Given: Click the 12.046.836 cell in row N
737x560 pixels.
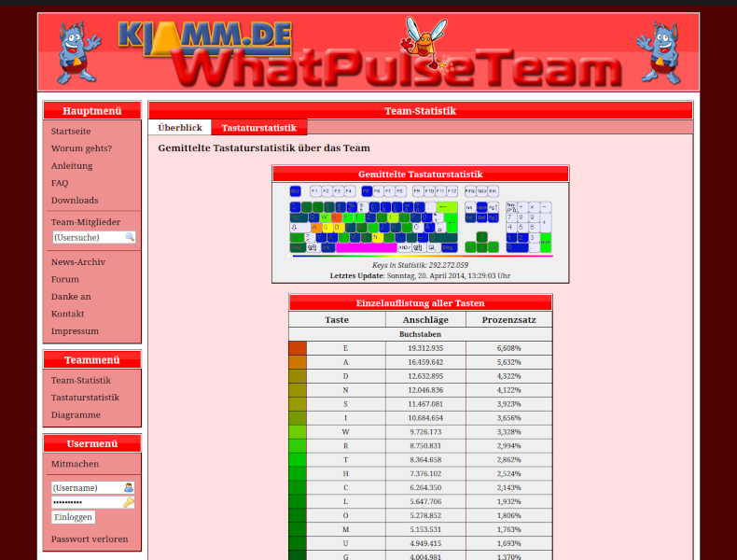Looking at the screenshot, I should (x=425, y=390).
